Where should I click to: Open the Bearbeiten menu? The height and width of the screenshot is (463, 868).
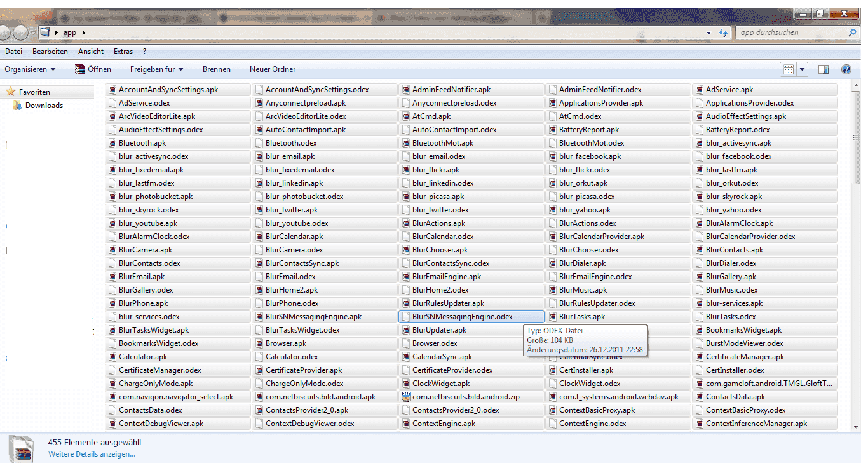(x=50, y=52)
